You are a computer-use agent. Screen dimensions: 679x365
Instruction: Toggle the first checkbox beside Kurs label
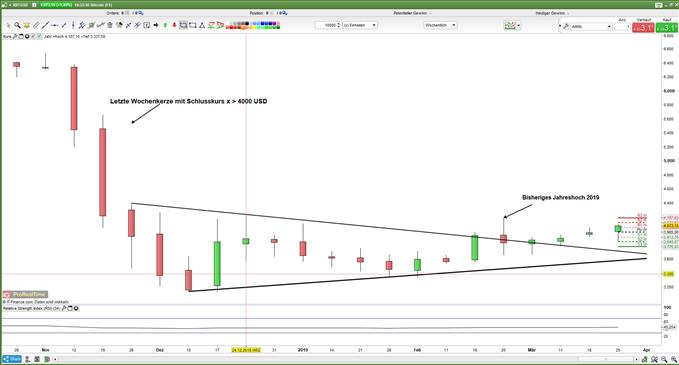click(x=33, y=36)
